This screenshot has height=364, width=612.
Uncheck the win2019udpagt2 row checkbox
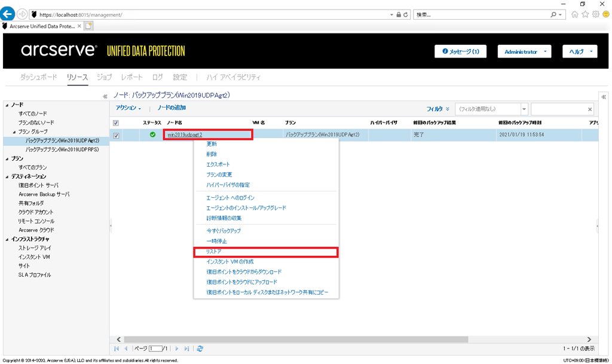click(116, 136)
